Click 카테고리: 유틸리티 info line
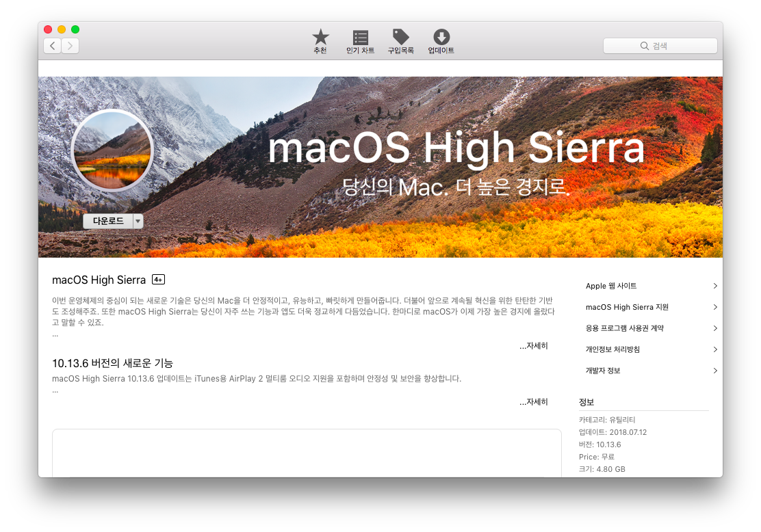The height and width of the screenshot is (532, 761). click(x=606, y=419)
